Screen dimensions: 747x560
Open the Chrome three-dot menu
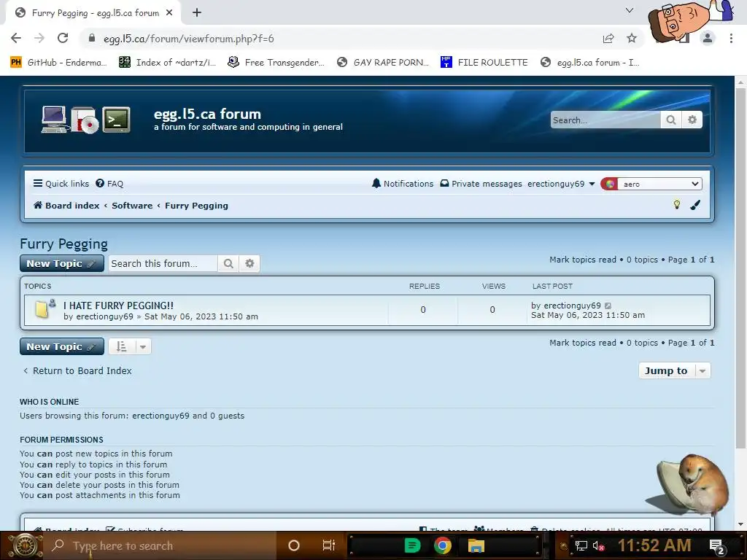click(731, 38)
